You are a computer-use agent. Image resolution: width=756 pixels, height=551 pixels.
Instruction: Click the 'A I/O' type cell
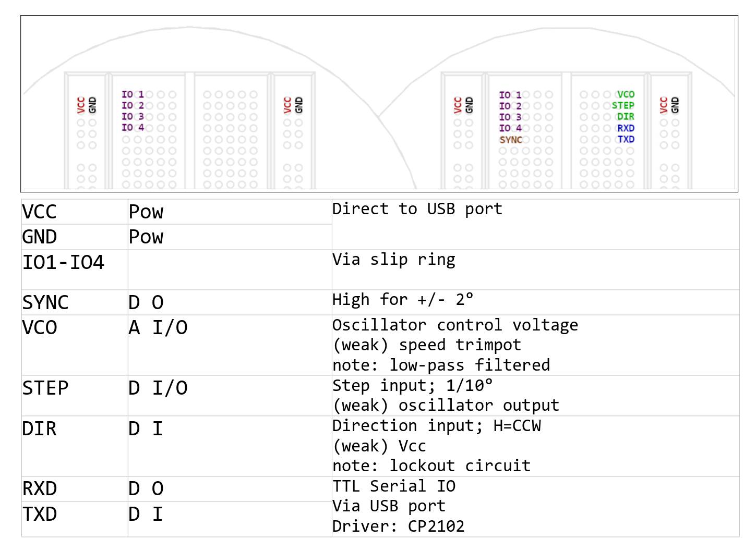230,345
